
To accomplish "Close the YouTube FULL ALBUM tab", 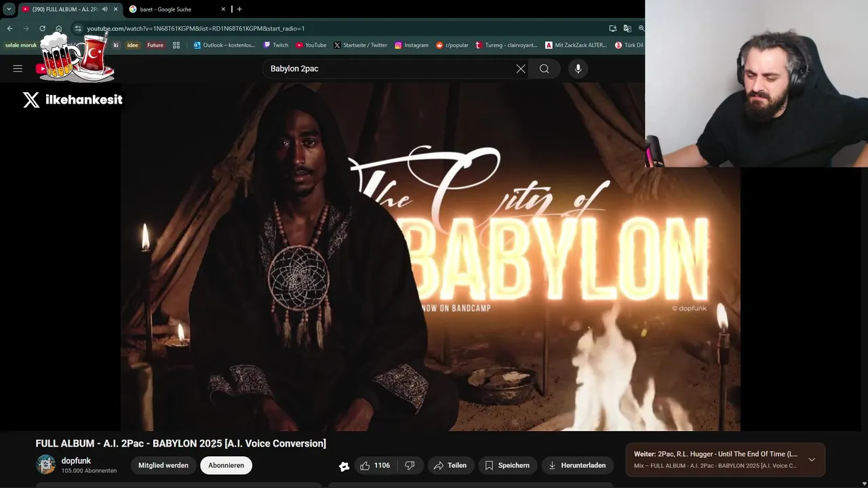I will pos(115,9).
